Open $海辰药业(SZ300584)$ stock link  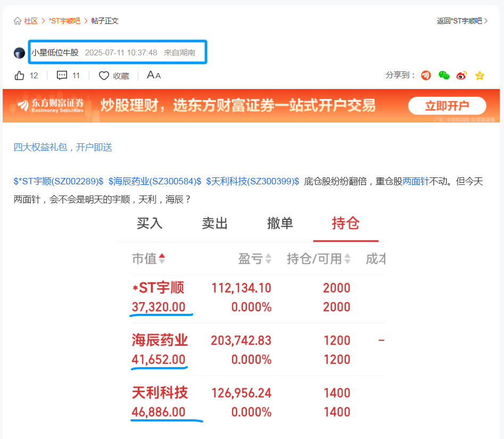click(155, 181)
